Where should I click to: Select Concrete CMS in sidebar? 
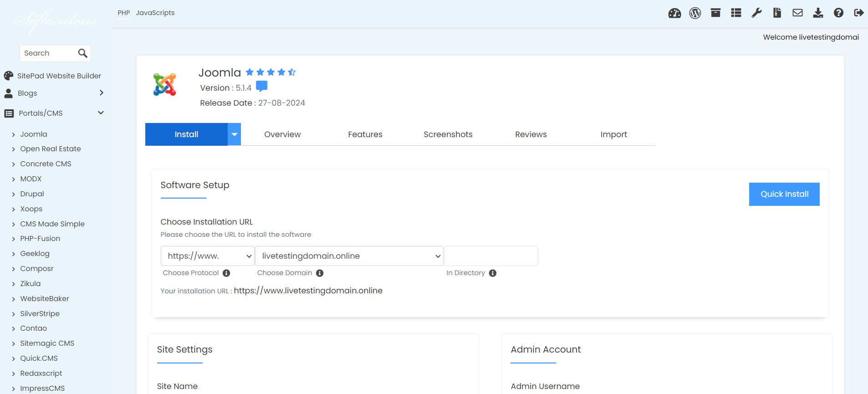46,164
